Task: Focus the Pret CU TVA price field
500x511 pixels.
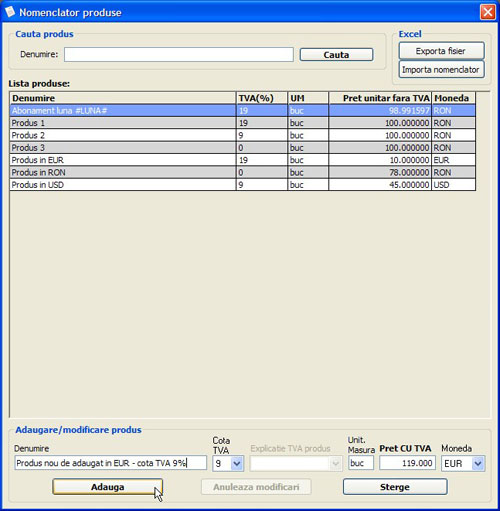Action: (407, 463)
